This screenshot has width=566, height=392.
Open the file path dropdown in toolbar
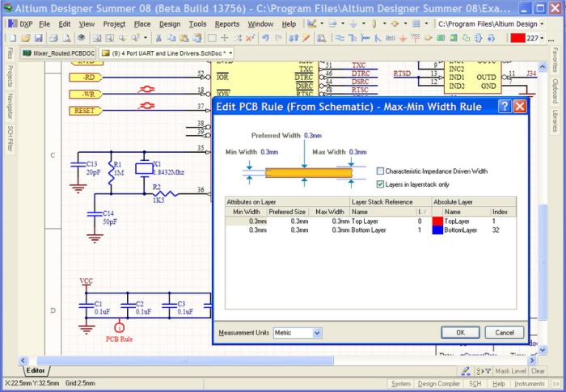(x=542, y=24)
